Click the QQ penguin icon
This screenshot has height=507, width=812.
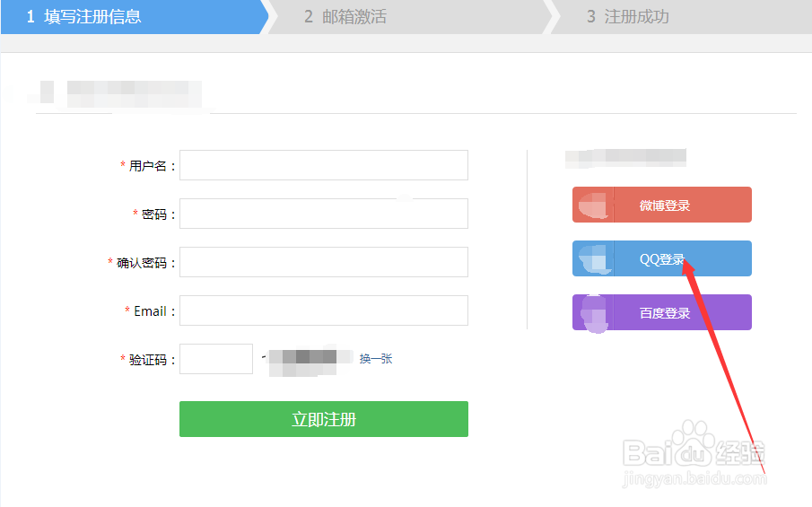coord(593,258)
